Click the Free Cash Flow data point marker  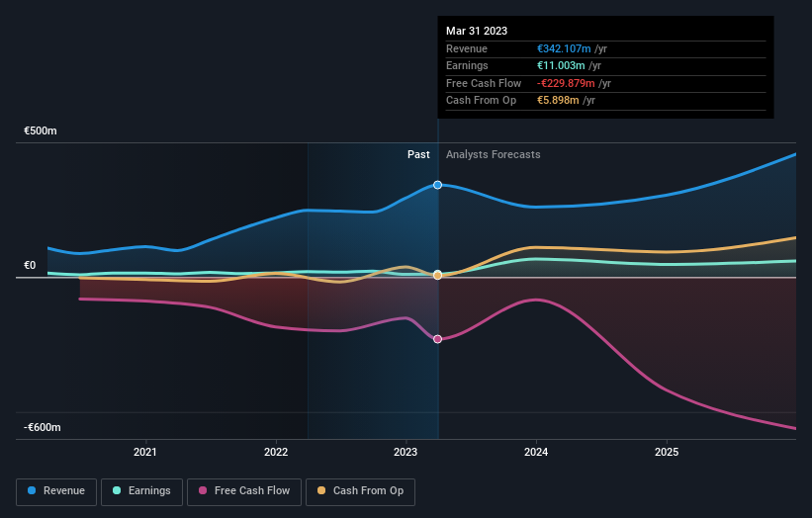point(437,339)
